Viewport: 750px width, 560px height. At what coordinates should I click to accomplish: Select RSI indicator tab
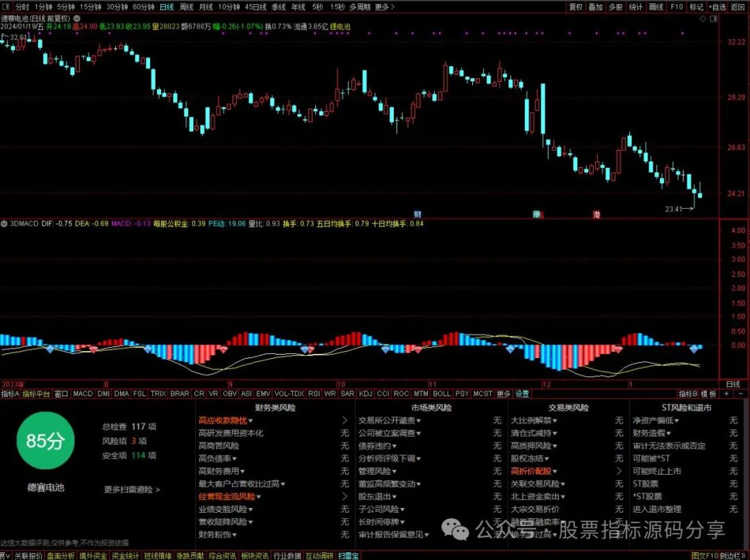[x=314, y=393]
